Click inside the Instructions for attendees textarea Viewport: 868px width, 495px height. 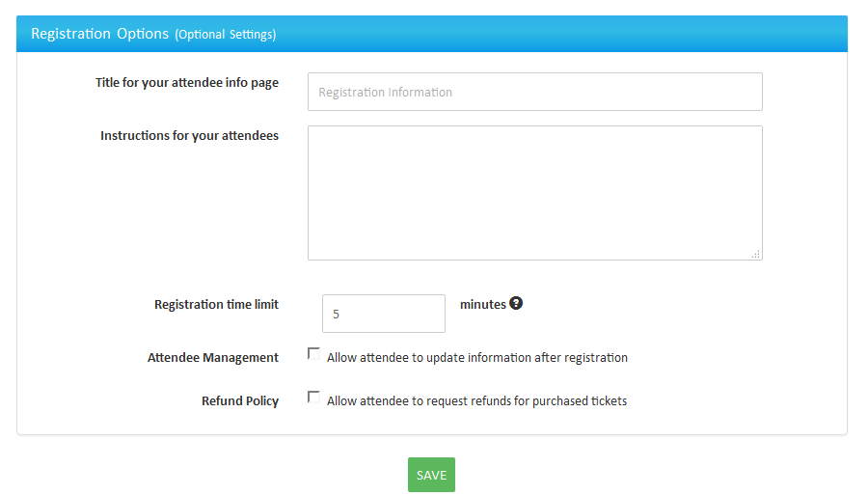pos(534,192)
